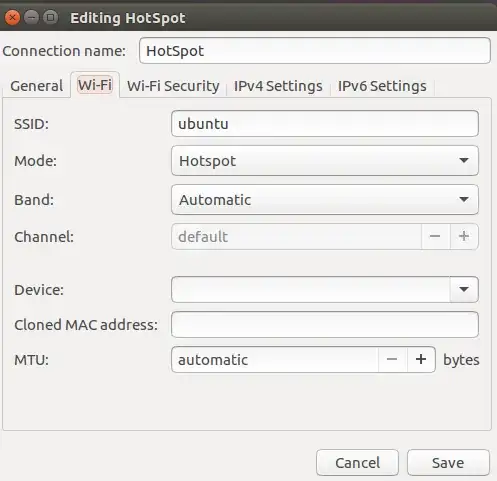Increase the Channel value with plus
The width and height of the screenshot is (497, 481).
(x=464, y=236)
